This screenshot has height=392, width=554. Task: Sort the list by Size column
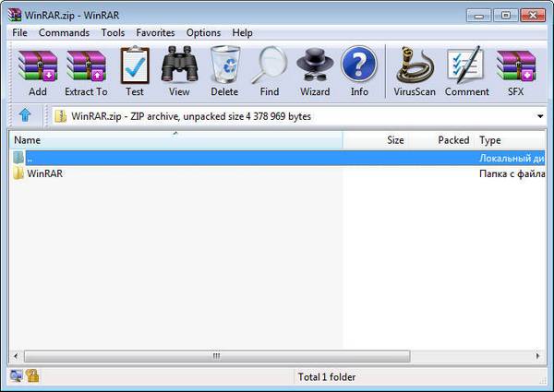click(395, 140)
